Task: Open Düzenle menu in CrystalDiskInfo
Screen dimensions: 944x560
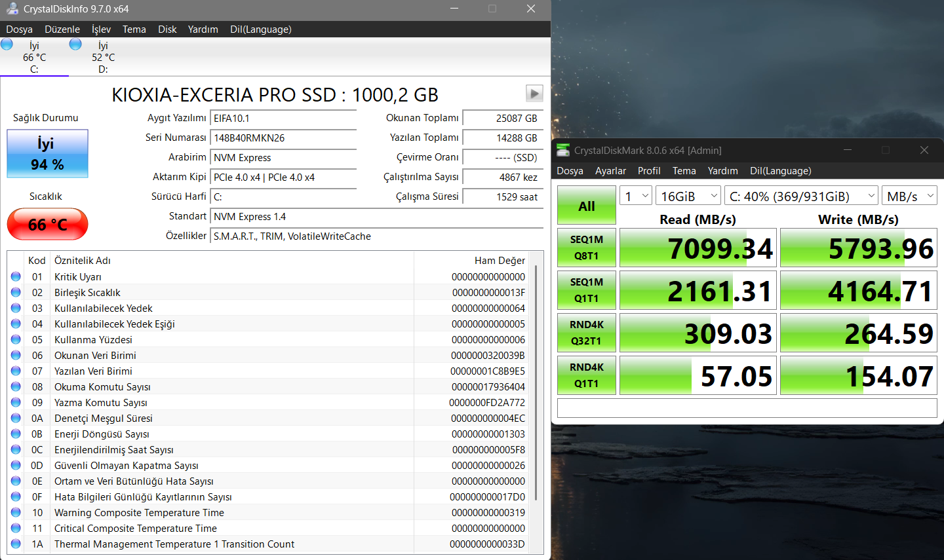Action: point(62,29)
